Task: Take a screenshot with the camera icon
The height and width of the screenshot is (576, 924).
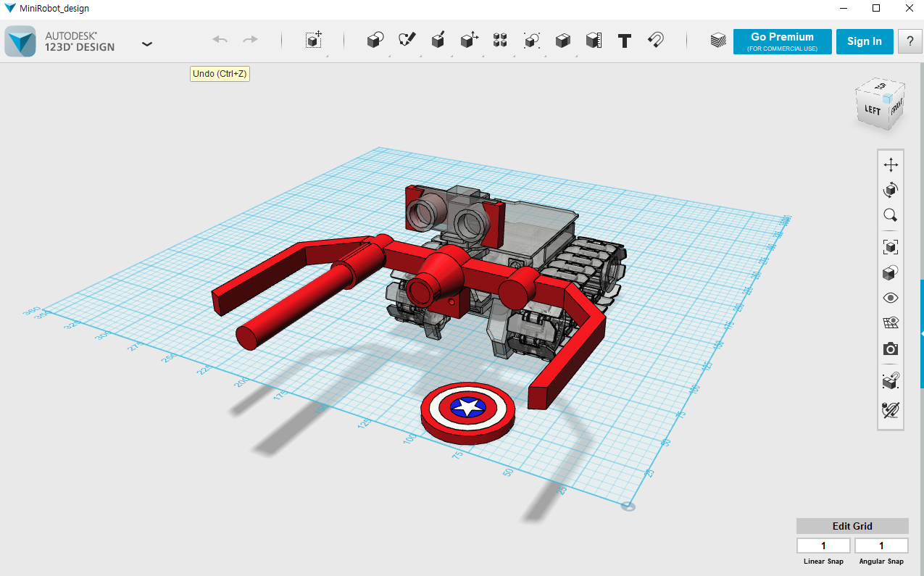Action: click(891, 348)
